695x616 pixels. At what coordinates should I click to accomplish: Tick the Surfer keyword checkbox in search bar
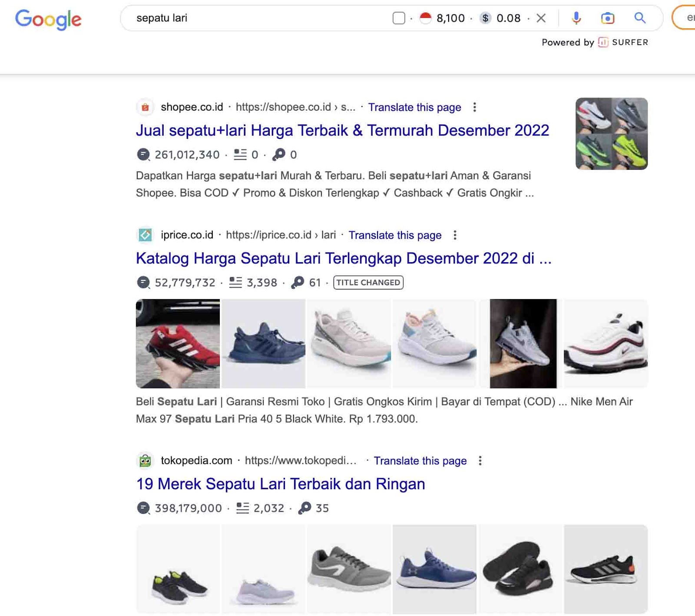(399, 18)
